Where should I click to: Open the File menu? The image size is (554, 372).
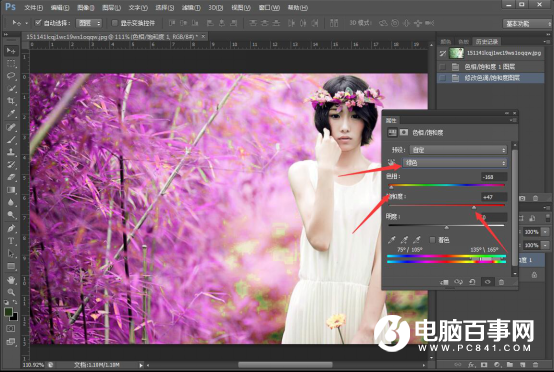click(x=34, y=7)
